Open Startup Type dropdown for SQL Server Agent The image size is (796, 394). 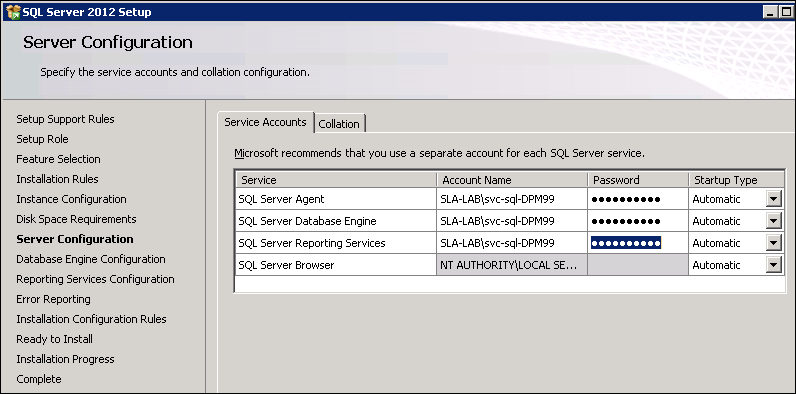[773, 199]
